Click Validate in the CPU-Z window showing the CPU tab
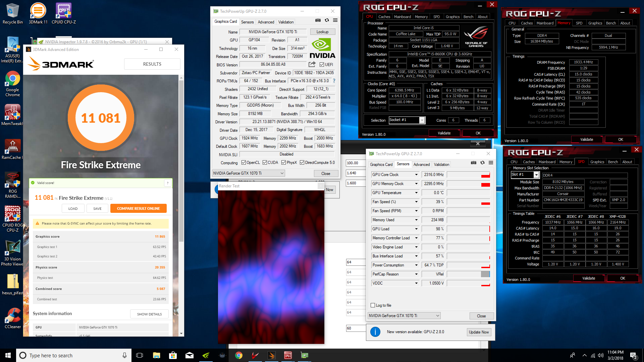This screenshot has height=362, width=644. (x=444, y=133)
